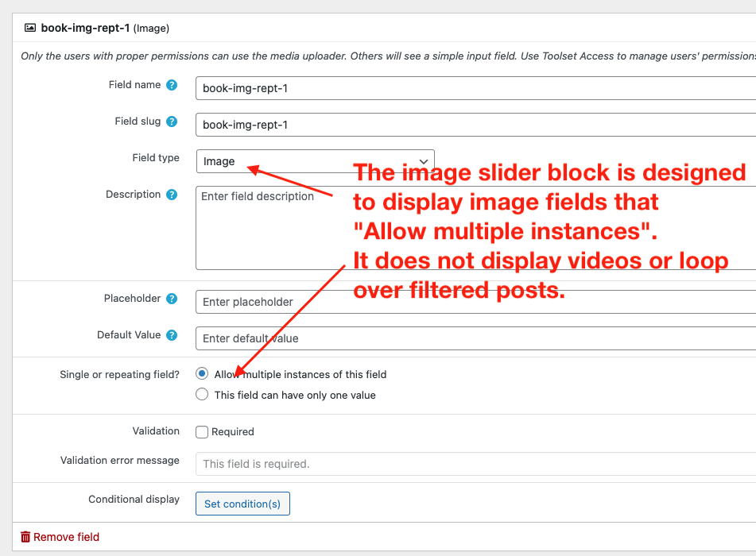Tick the Required validation checkbox
Image resolution: width=756 pixels, height=556 pixels.
coord(202,432)
